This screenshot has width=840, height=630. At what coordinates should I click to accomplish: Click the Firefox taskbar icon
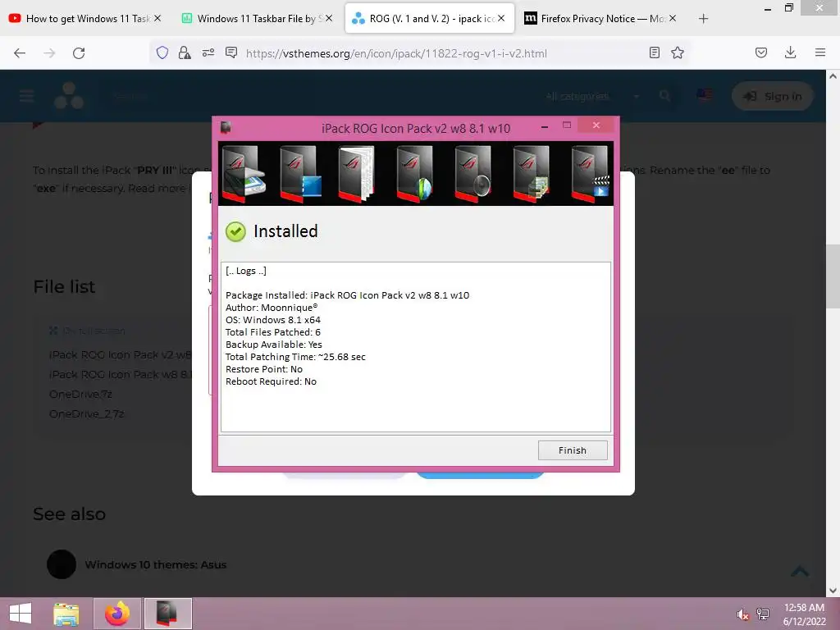click(x=117, y=614)
